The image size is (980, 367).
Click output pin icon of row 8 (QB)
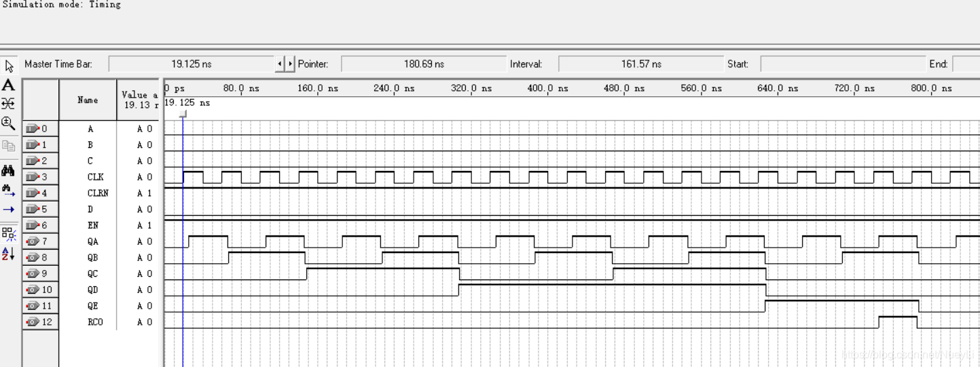point(33,258)
